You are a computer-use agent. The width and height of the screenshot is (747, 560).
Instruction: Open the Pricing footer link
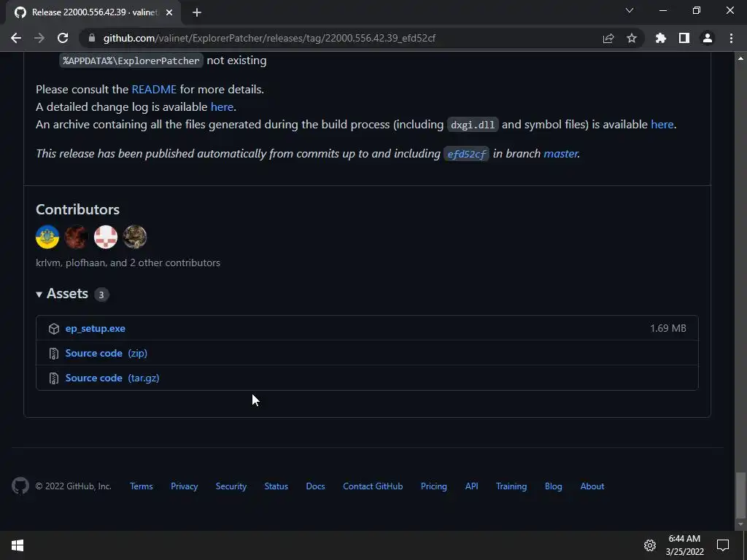434,486
